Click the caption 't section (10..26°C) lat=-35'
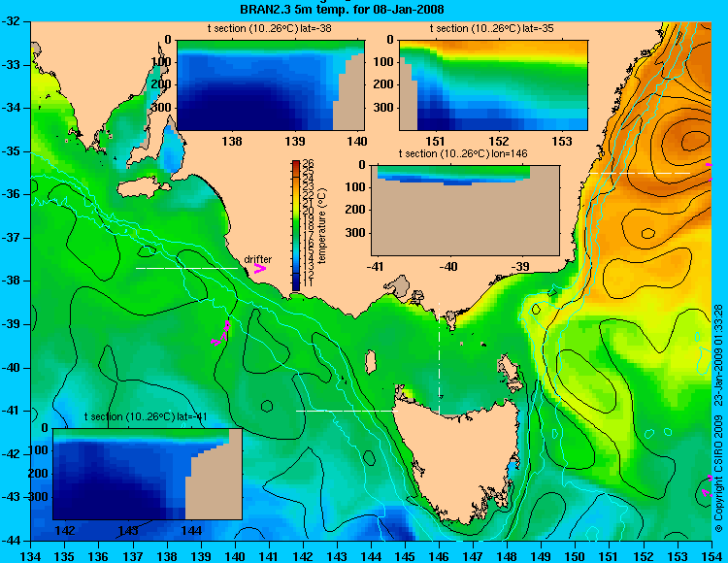The width and height of the screenshot is (728, 563). tap(492, 29)
